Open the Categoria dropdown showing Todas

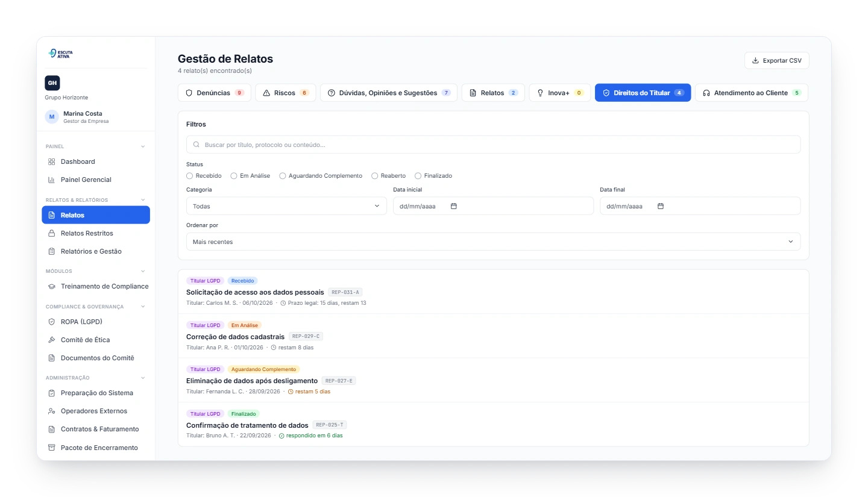286,206
